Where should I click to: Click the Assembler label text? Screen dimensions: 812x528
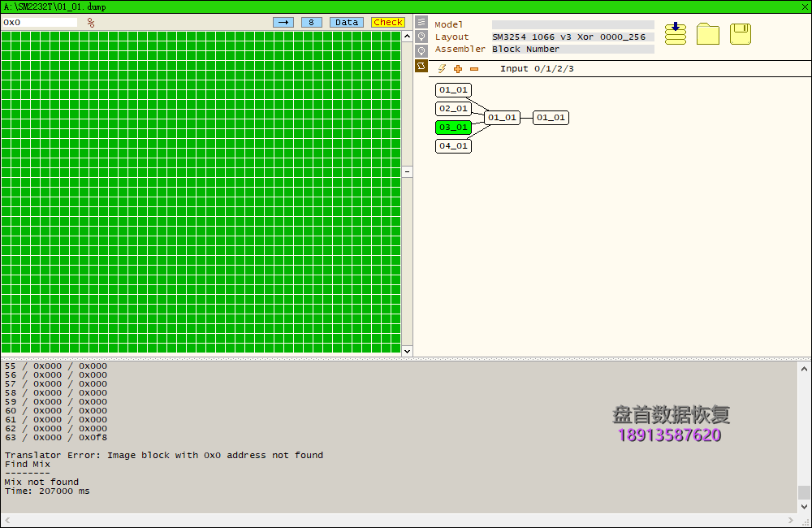[460, 50]
